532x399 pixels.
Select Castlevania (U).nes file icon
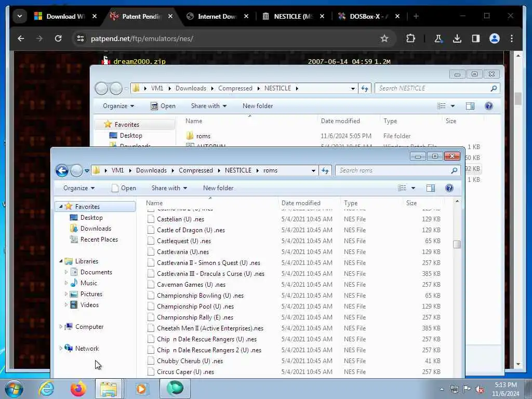pyautogui.click(x=151, y=252)
